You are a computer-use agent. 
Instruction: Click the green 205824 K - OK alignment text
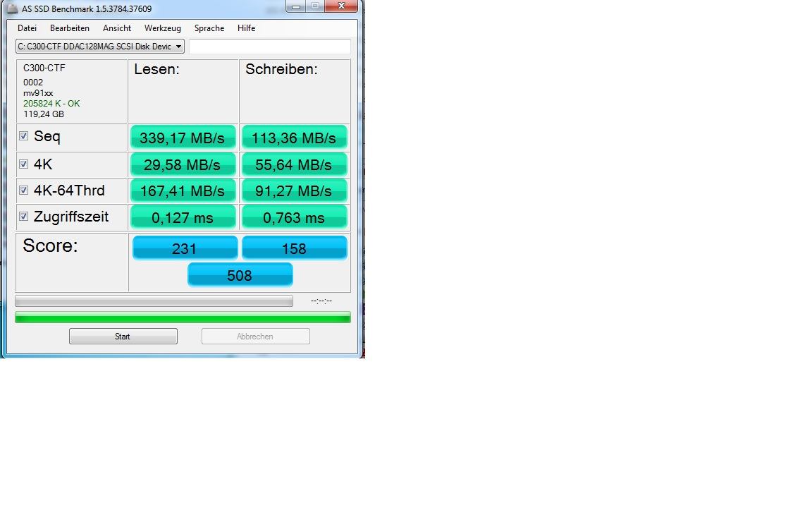tap(51, 103)
